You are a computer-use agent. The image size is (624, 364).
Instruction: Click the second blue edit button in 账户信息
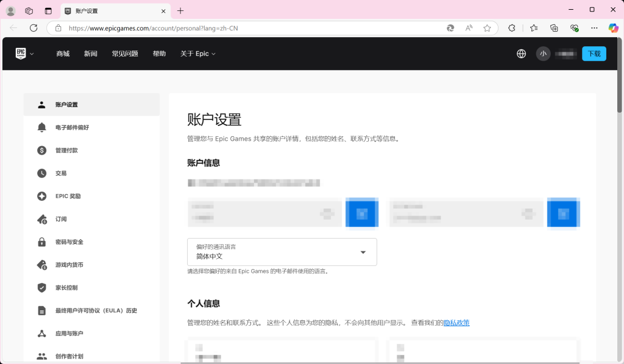pos(564,214)
